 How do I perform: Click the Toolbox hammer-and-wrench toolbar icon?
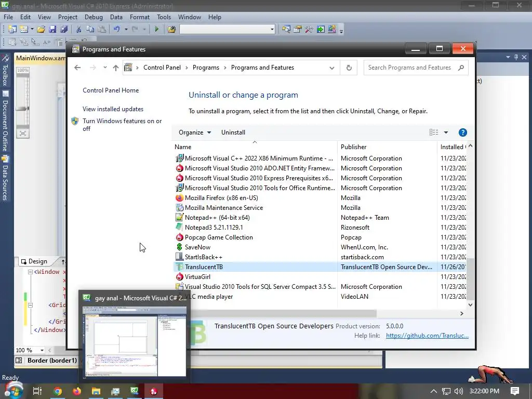pos(309,30)
